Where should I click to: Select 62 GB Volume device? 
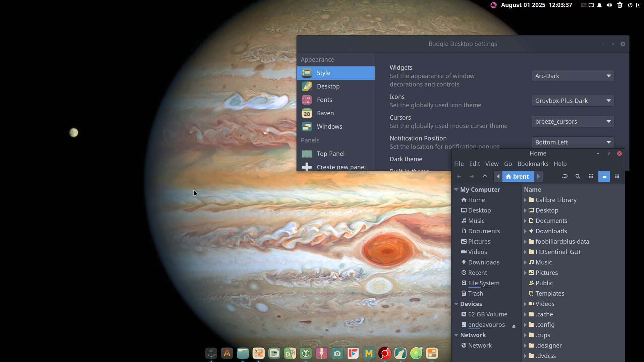[488, 314]
